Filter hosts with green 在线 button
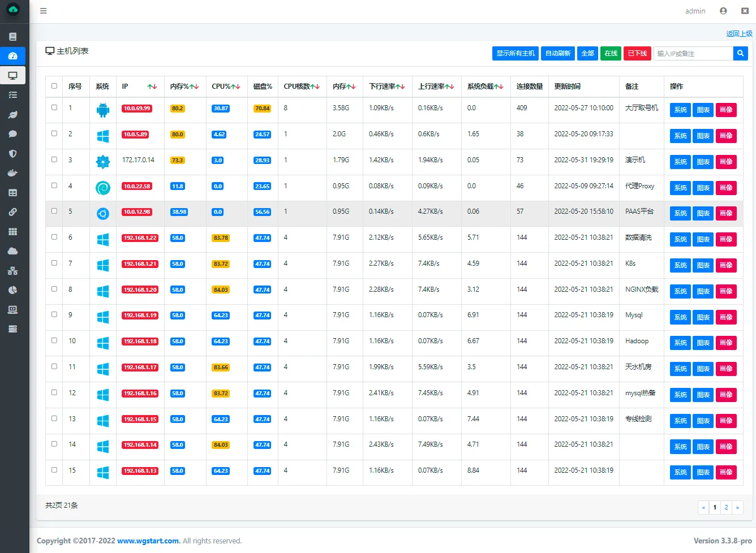 tap(611, 53)
